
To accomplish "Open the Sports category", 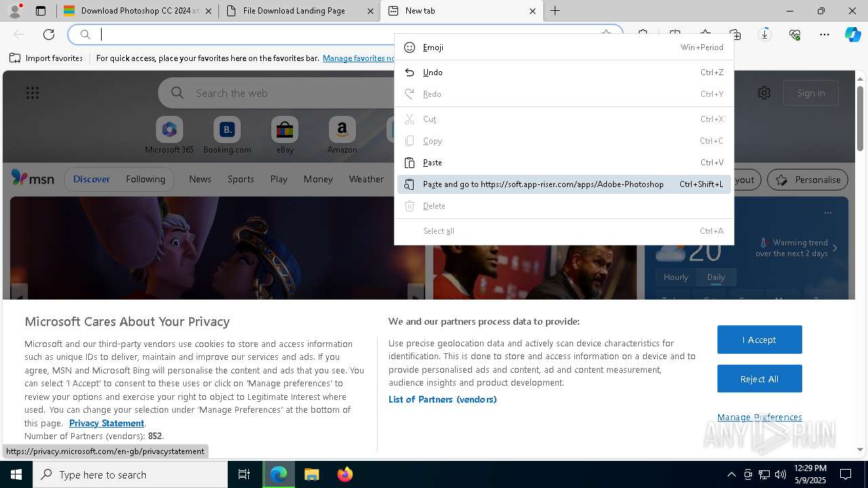I will 241,179.
